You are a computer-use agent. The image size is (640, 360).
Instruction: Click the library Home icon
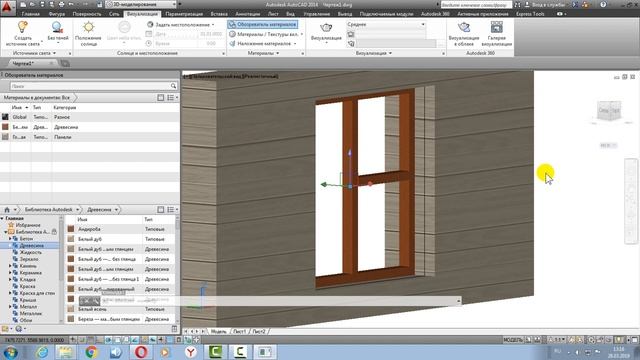pyautogui.click(x=7, y=210)
